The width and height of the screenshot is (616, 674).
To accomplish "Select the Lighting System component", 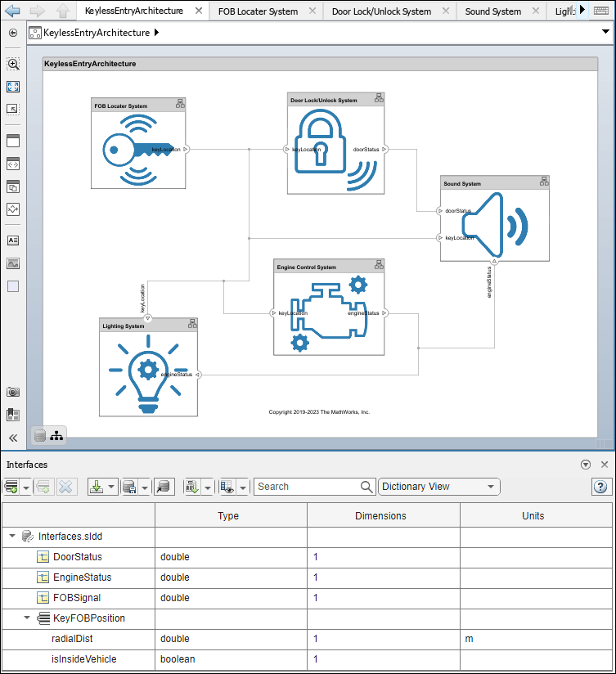I will click(148, 367).
